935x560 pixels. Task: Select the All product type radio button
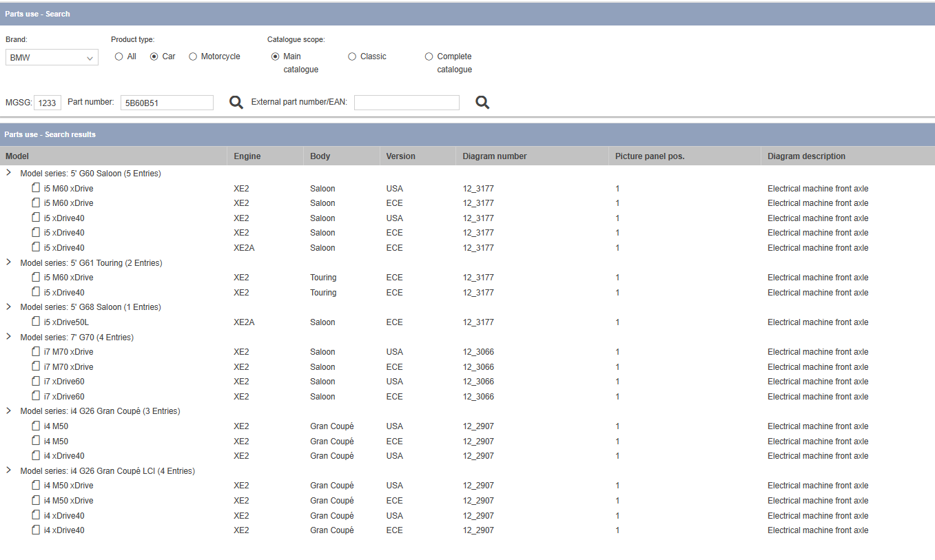pos(119,56)
